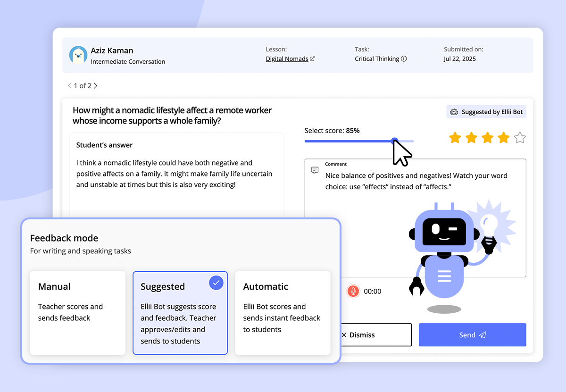Click the Feedback mode heading
Viewport: 566px width, 392px height.
coord(64,238)
